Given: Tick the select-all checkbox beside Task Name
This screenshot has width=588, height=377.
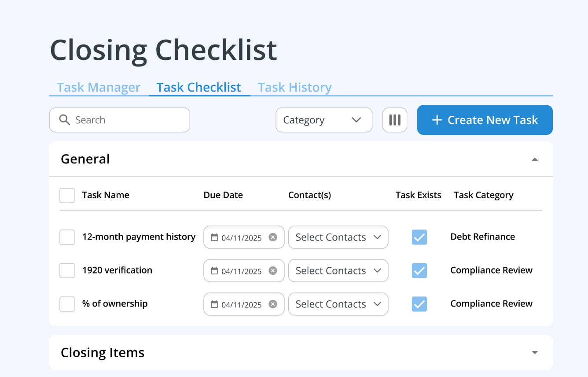Looking at the screenshot, I should pos(67,196).
